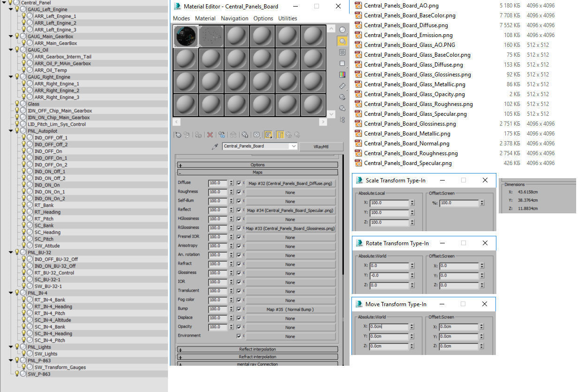
Task: Uncheck the Opacity map checkbox
Action: click(x=239, y=327)
